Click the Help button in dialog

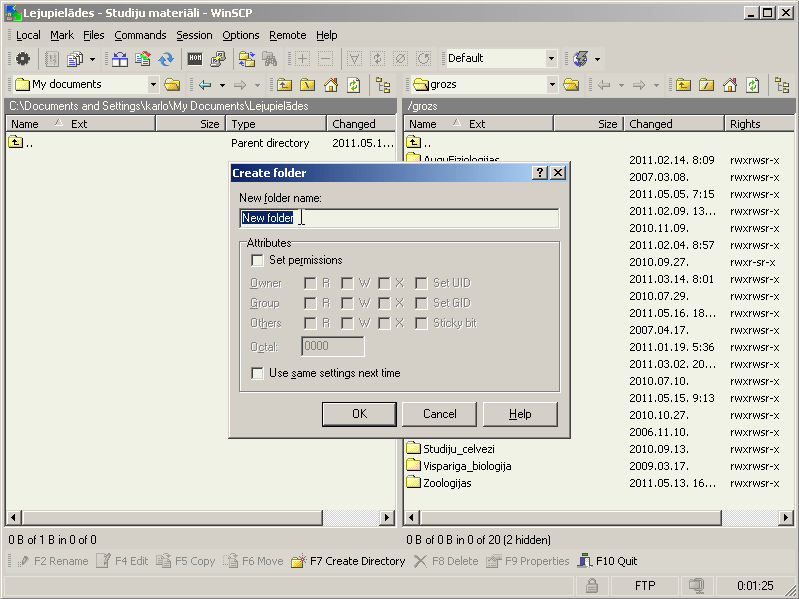(x=520, y=414)
